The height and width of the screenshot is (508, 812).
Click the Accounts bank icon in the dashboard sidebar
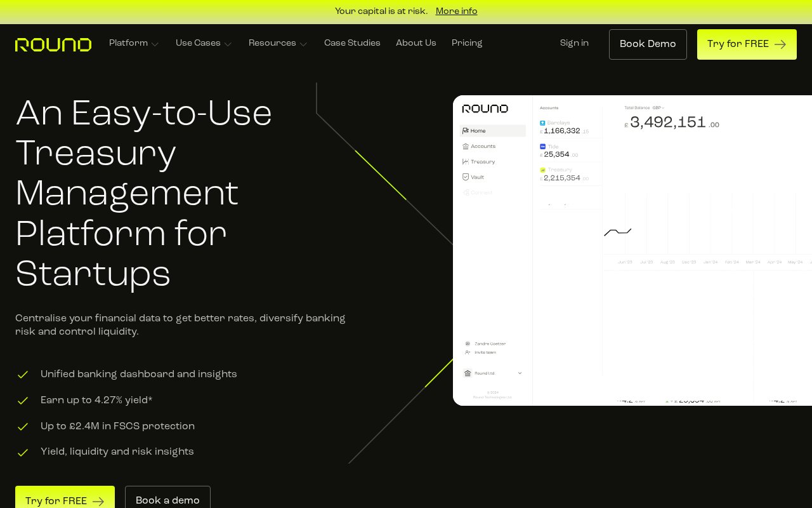[x=466, y=146]
